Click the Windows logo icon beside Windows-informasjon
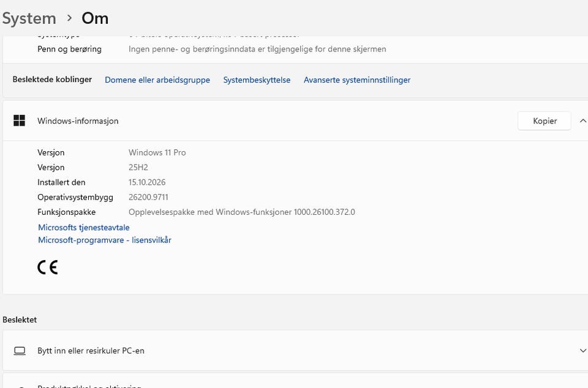The height and width of the screenshot is (388, 588). pyautogui.click(x=19, y=121)
